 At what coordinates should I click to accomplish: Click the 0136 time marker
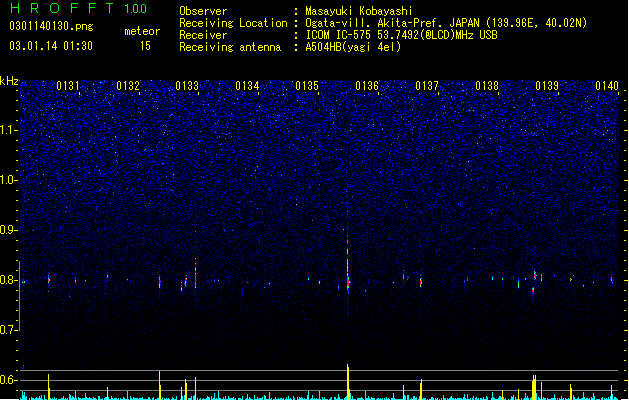(x=367, y=86)
